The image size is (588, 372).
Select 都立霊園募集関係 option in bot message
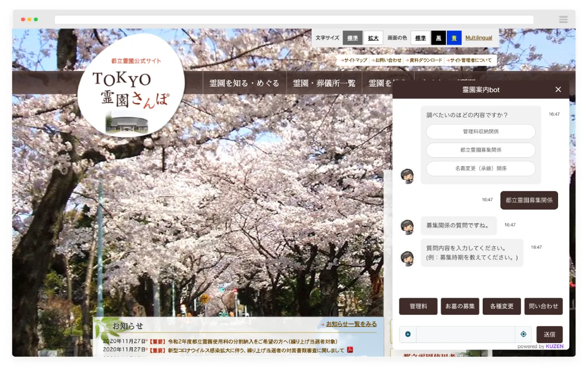(481, 150)
